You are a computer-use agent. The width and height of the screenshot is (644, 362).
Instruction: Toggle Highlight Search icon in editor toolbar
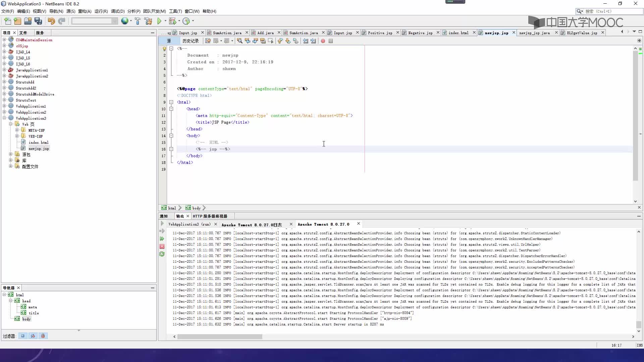(x=263, y=41)
